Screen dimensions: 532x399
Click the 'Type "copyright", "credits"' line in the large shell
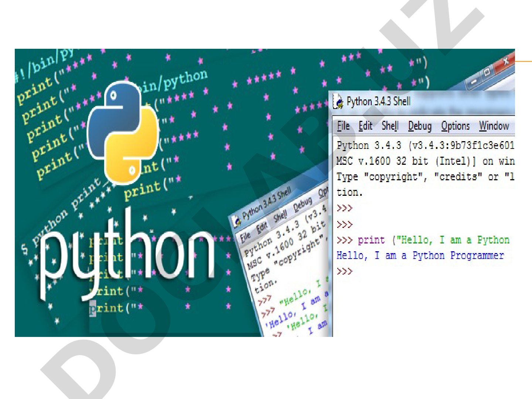(x=425, y=177)
